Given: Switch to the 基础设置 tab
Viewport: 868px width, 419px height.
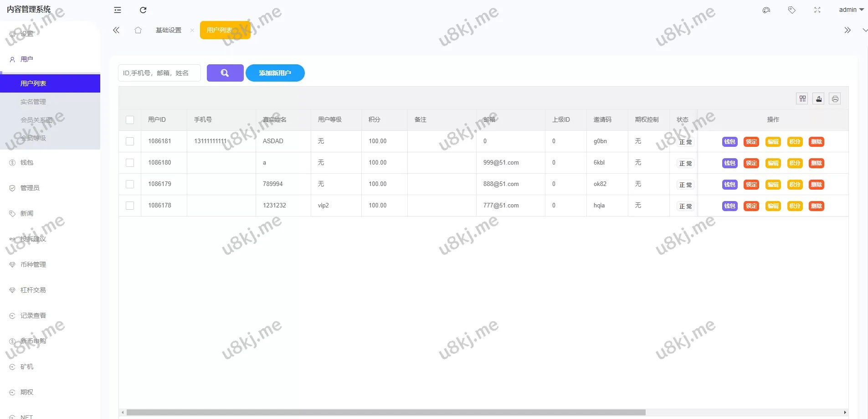Looking at the screenshot, I should tap(169, 30).
